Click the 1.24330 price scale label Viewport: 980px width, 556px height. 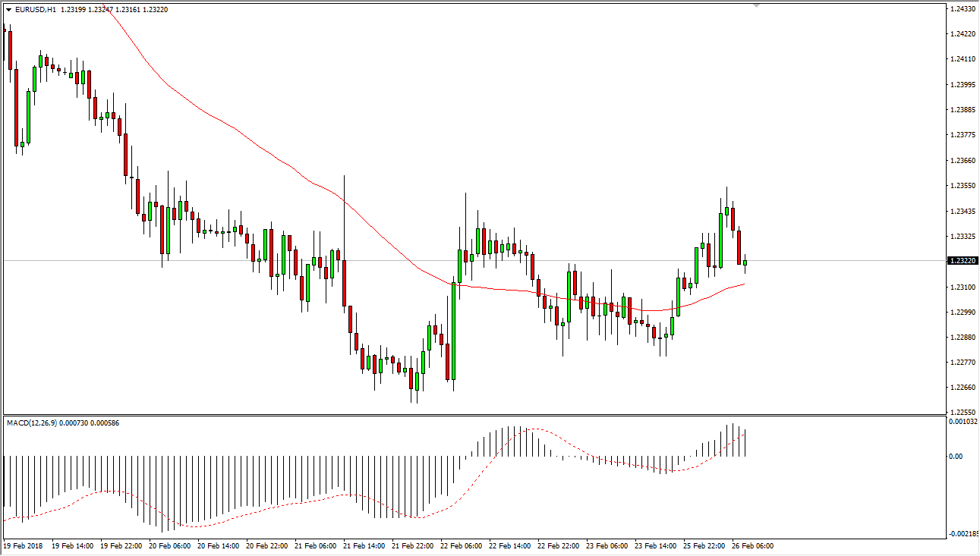tap(963, 9)
